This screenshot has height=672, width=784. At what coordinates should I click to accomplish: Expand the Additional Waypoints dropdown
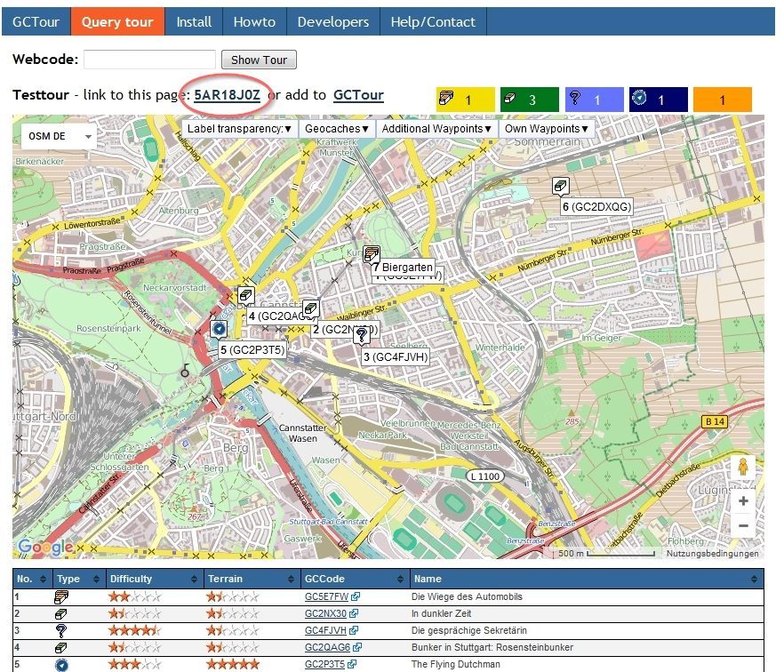coord(436,129)
